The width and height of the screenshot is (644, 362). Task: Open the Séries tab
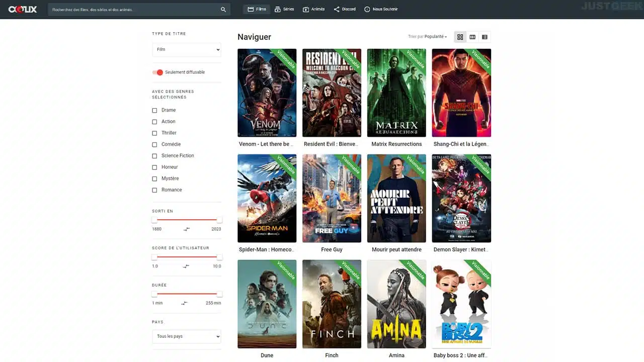click(284, 9)
